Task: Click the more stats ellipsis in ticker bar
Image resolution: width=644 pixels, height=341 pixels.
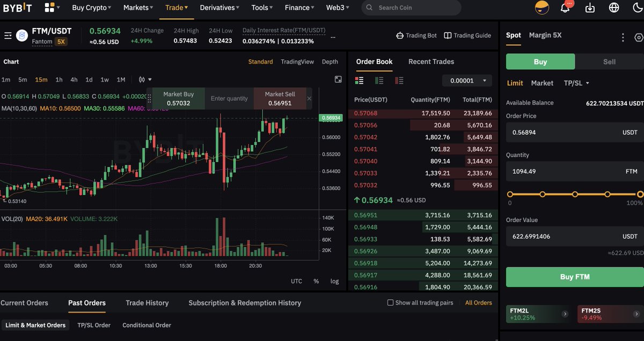Action: 333,38
